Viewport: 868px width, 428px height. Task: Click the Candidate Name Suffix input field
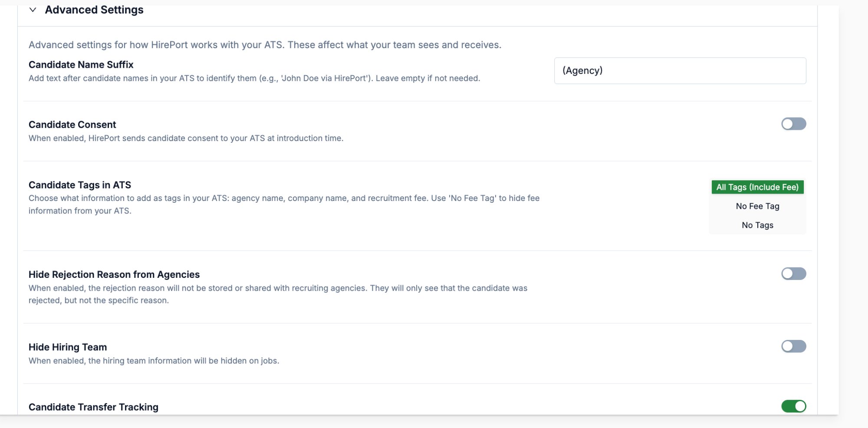tap(680, 71)
